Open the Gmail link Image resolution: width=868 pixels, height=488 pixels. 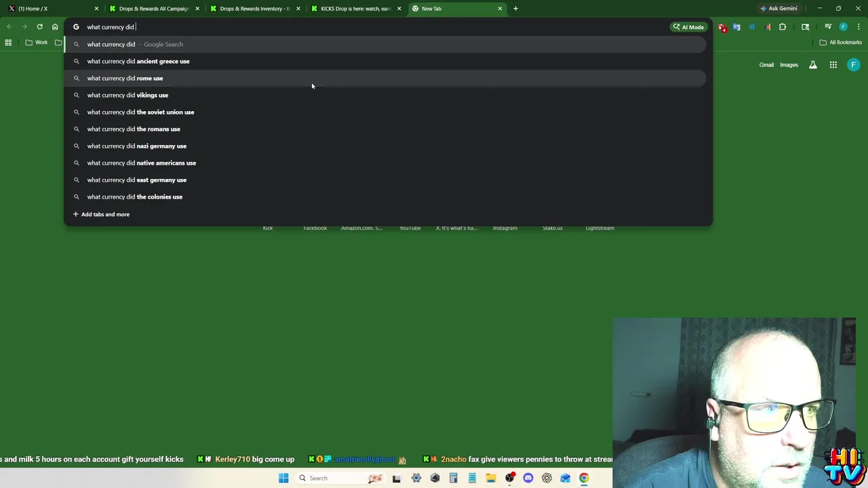click(766, 65)
